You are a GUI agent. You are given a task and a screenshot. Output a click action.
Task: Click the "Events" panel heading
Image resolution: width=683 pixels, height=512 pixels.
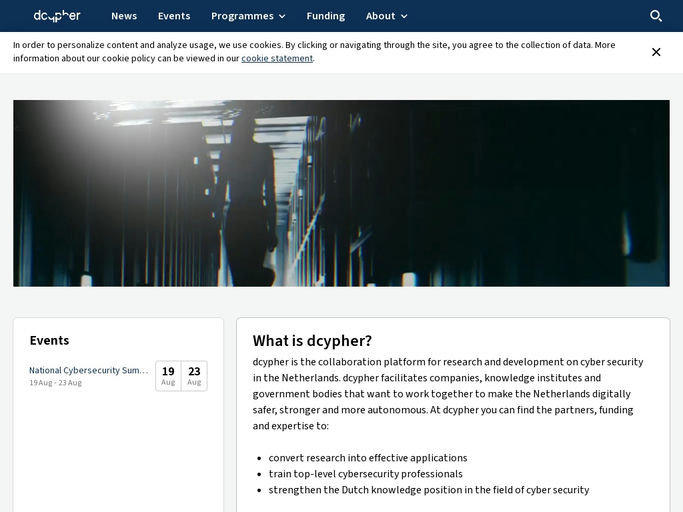(49, 340)
